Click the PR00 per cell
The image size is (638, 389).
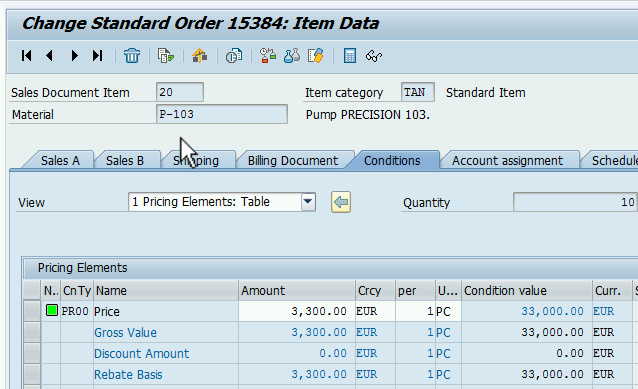point(415,311)
